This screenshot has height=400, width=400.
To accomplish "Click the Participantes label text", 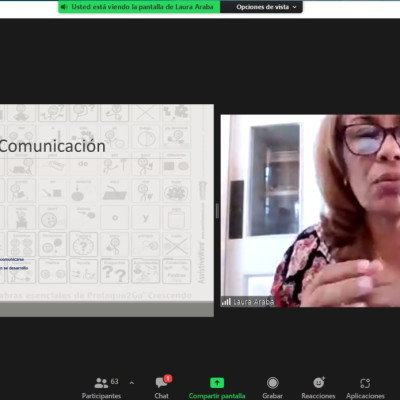I will point(101,396).
